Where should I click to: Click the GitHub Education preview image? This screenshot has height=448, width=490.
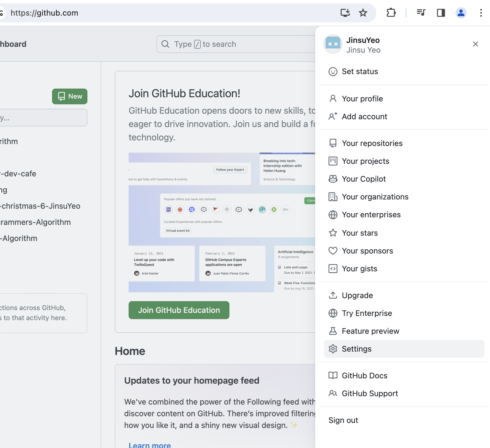[x=222, y=222]
